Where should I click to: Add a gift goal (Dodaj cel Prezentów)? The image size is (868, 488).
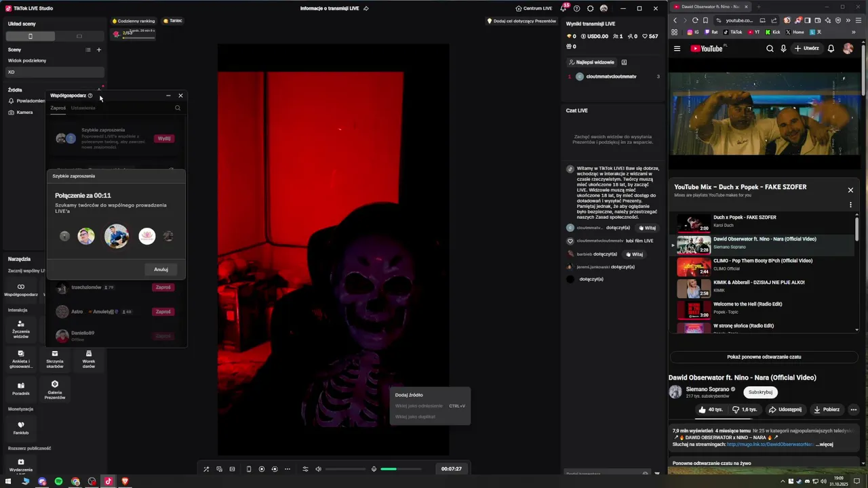[522, 21]
